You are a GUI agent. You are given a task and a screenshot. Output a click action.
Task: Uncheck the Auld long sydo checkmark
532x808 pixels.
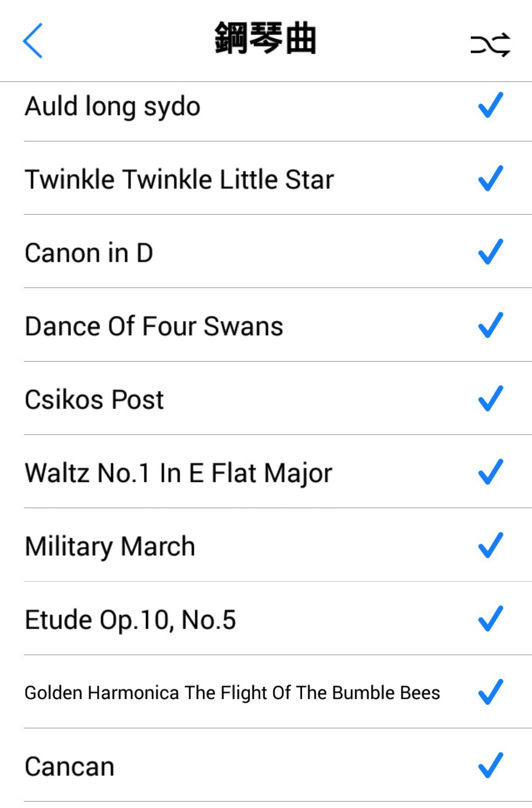[490, 105]
